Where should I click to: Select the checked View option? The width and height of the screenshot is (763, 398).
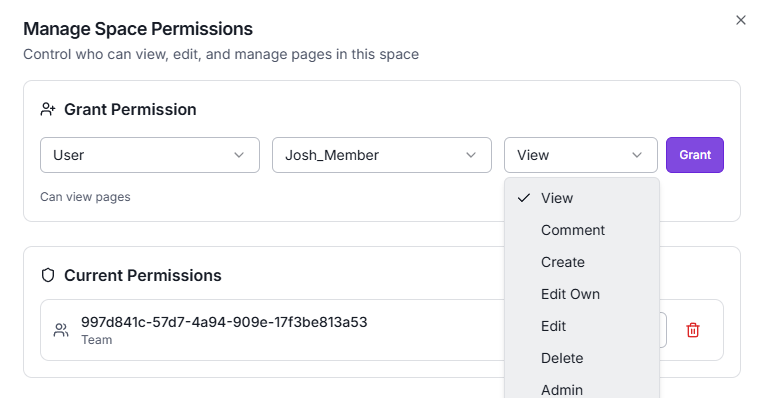[x=582, y=198]
